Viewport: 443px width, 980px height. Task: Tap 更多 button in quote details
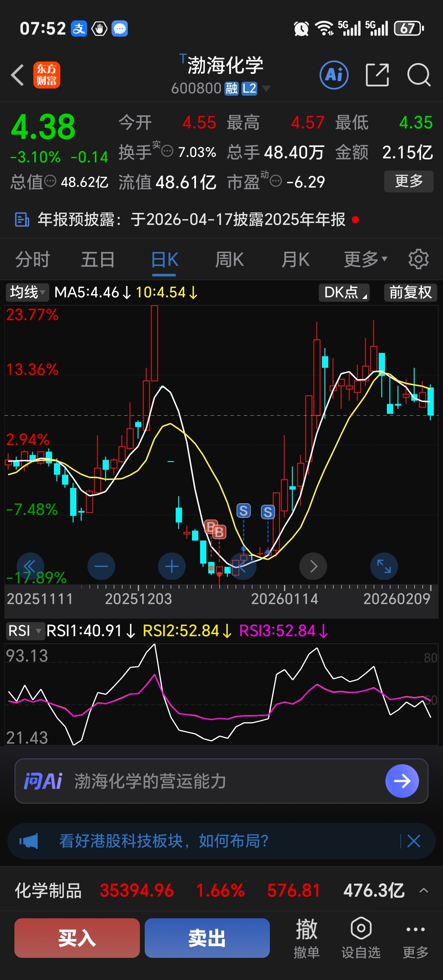pos(409,181)
